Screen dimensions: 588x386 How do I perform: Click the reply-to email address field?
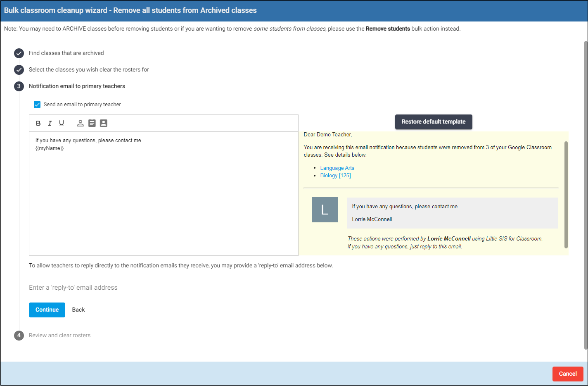[x=165, y=287]
